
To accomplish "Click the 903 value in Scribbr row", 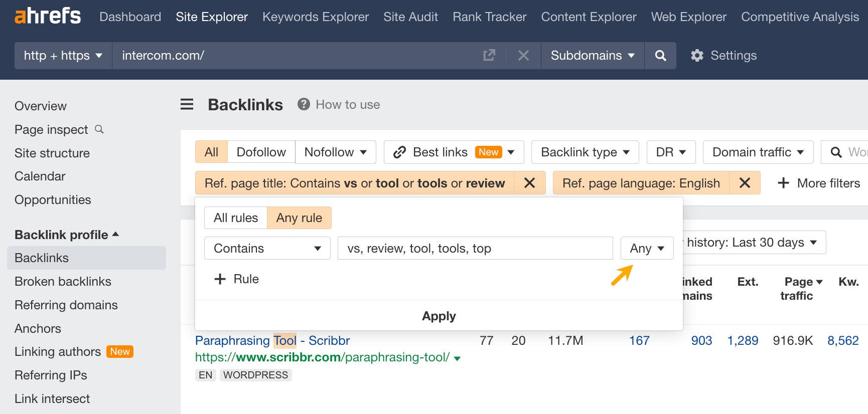I will (701, 340).
